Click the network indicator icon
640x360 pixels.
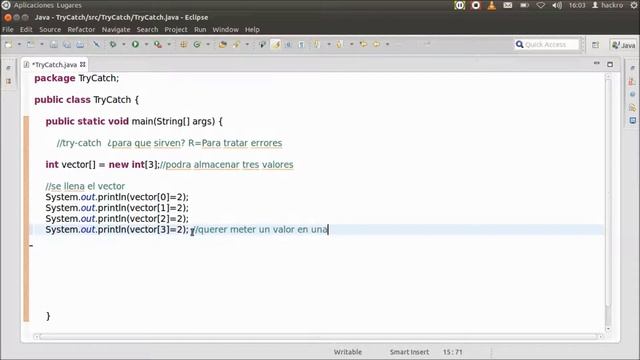click(x=540, y=5)
